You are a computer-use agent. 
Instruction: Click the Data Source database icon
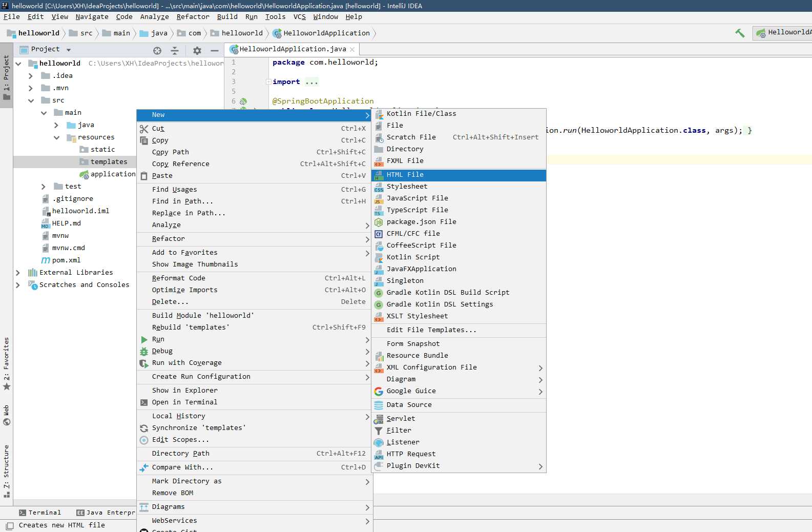379,405
